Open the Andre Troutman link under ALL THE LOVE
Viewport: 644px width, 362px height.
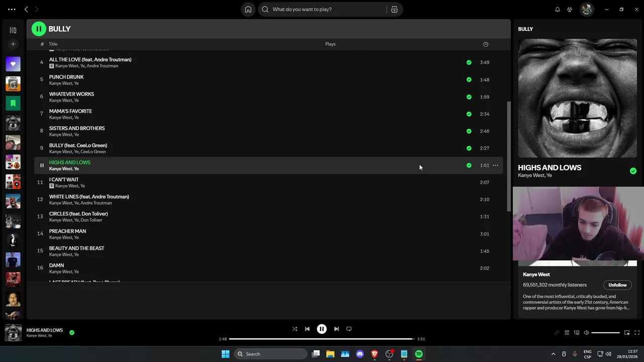coord(103,66)
